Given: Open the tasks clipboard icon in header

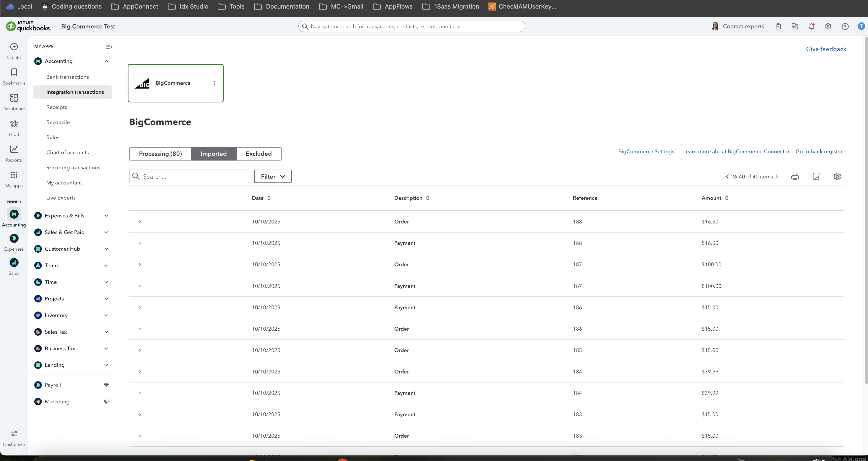Looking at the screenshot, I should [x=778, y=26].
